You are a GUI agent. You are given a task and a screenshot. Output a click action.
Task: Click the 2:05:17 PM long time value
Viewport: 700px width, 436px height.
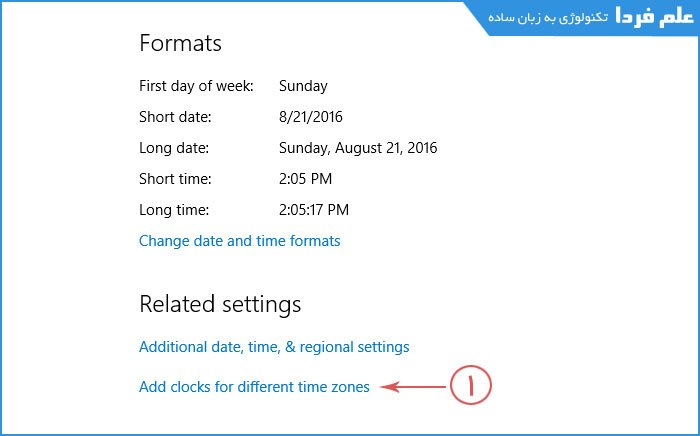pyautogui.click(x=314, y=210)
